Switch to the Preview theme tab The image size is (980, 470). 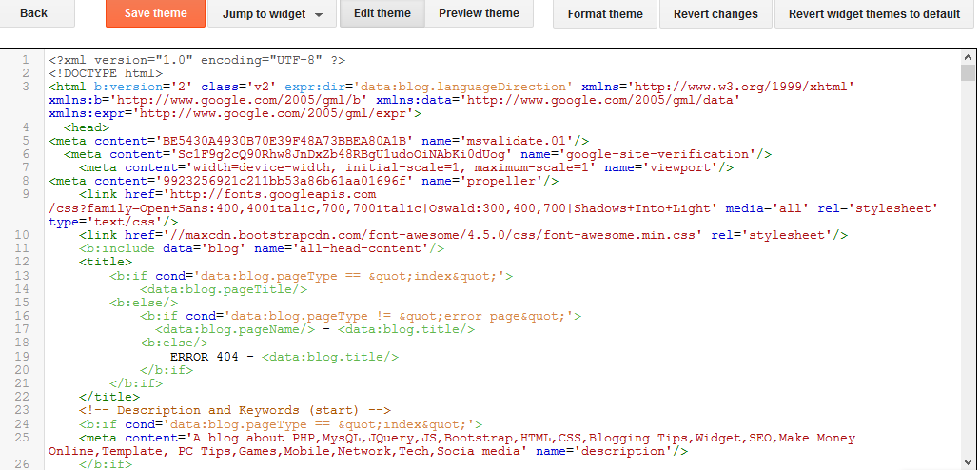[479, 13]
